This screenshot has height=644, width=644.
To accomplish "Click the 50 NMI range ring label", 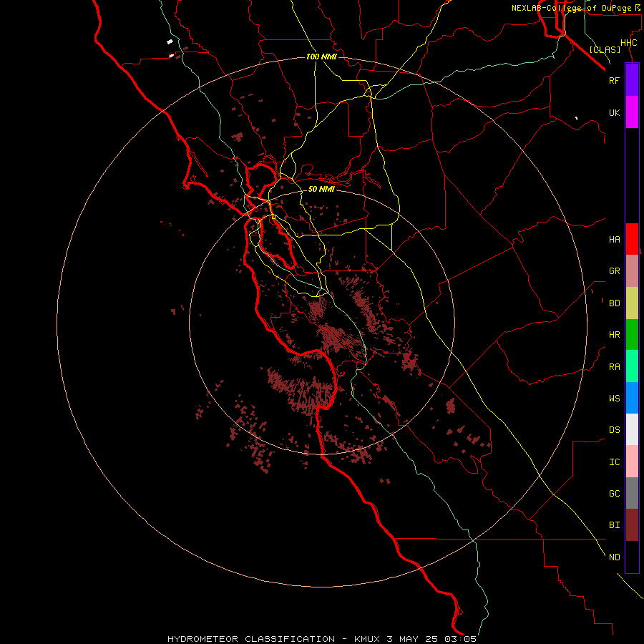I will [x=321, y=189].
